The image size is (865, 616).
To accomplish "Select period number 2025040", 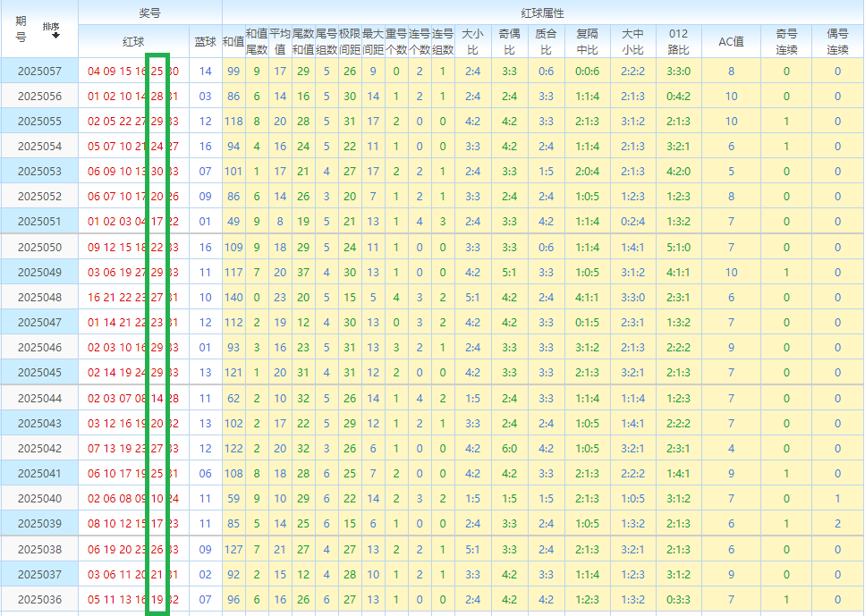I will [x=39, y=499].
